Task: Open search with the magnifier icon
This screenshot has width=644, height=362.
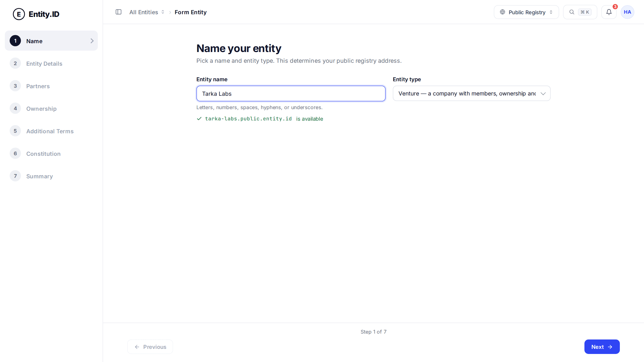Action: coord(572,12)
